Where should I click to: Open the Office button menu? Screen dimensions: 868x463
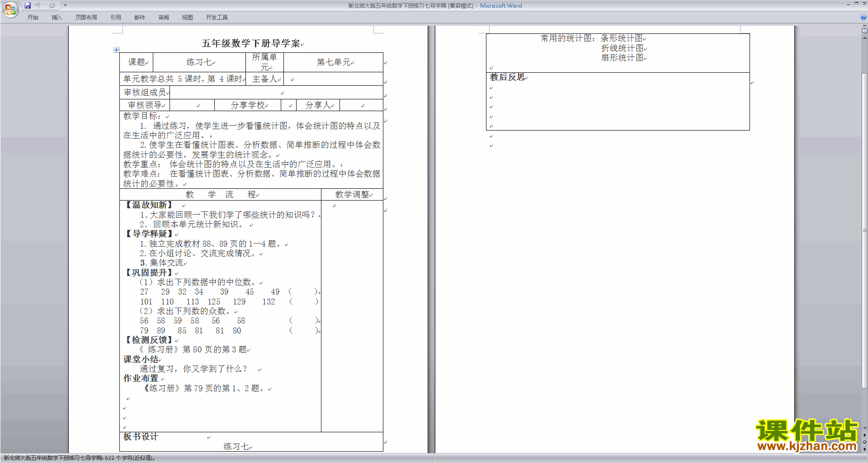pos(10,9)
